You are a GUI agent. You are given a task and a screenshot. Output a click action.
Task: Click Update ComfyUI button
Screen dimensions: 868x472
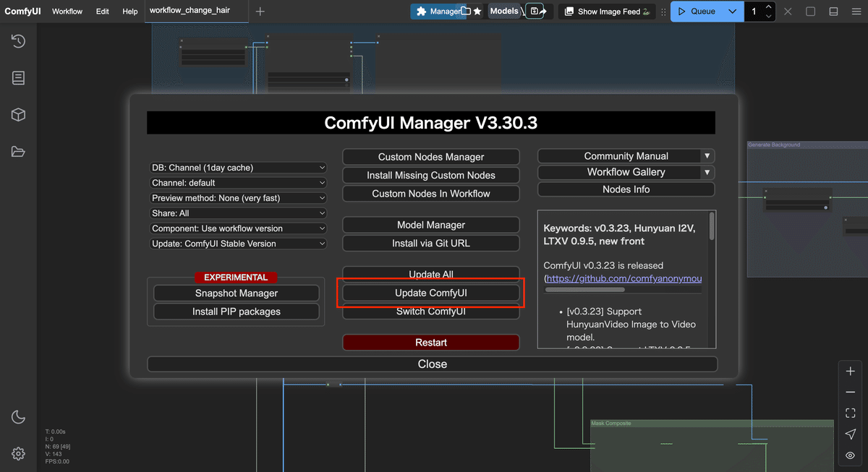tap(431, 293)
